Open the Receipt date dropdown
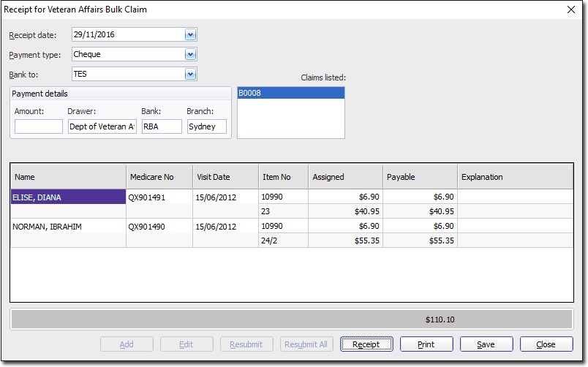Viewport: 588px width, 367px height. tap(190, 34)
